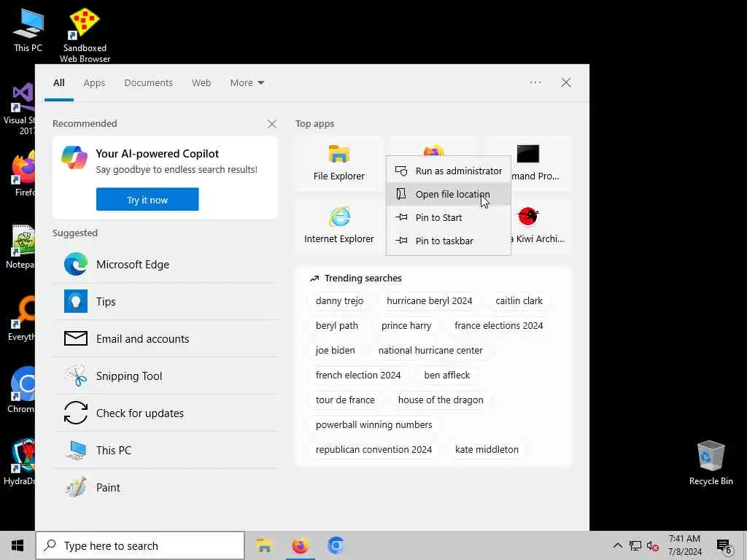Choose Pin to Start option
This screenshot has height=560, width=747.
pyautogui.click(x=449, y=217)
